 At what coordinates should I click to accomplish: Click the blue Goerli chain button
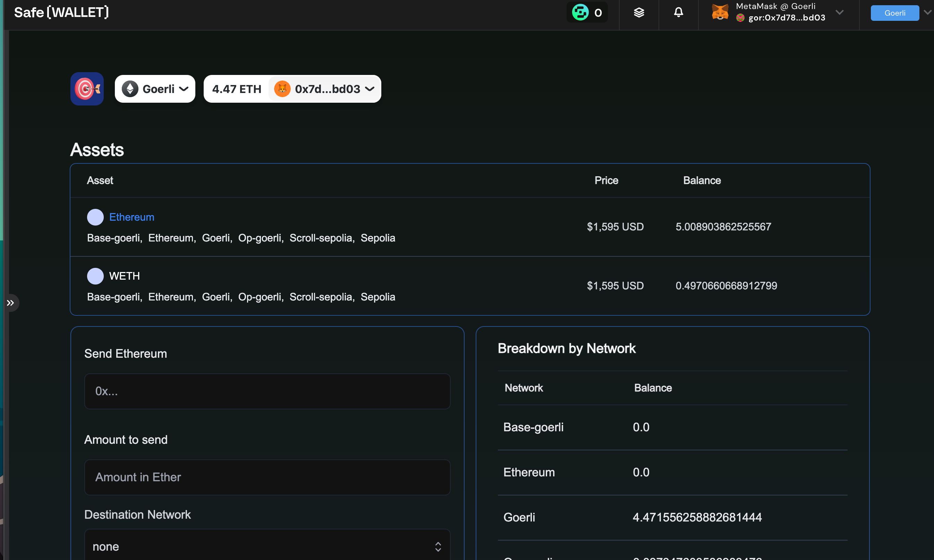[x=895, y=13]
